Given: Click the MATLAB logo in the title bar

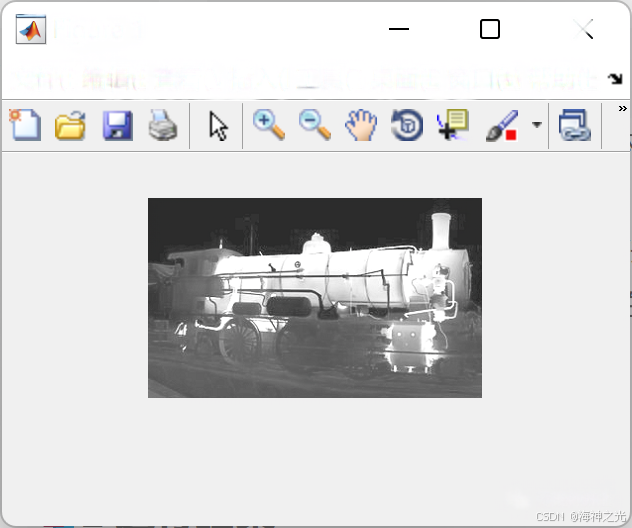Looking at the screenshot, I should [31, 29].
